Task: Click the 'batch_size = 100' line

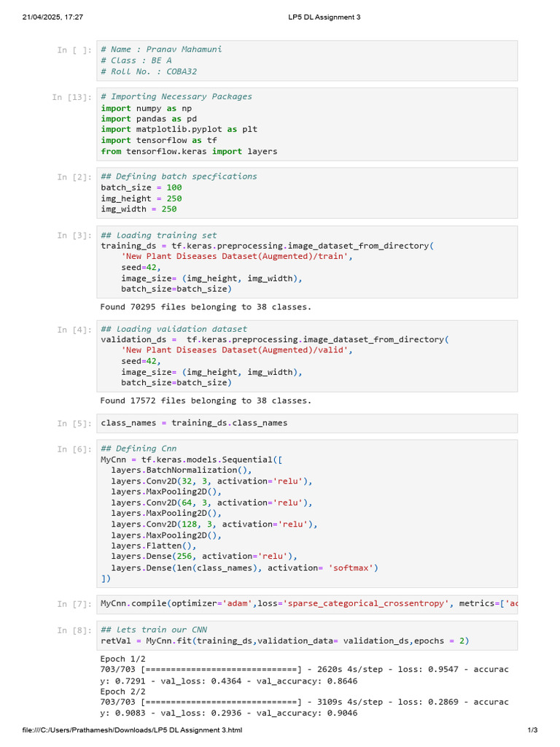Action: [x=141, y=187]
